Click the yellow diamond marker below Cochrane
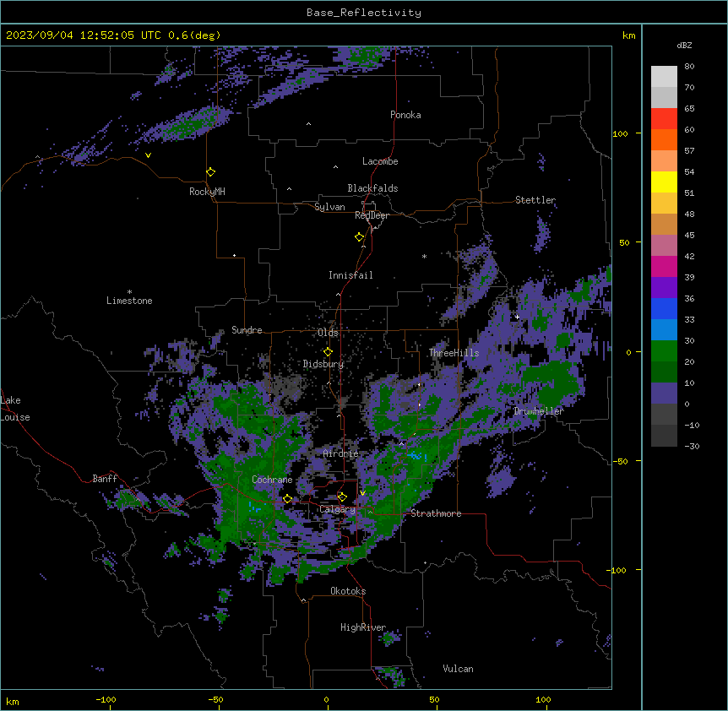Image resolution: width=728 pixels, height=711 pixels. (x=287, y=499)
